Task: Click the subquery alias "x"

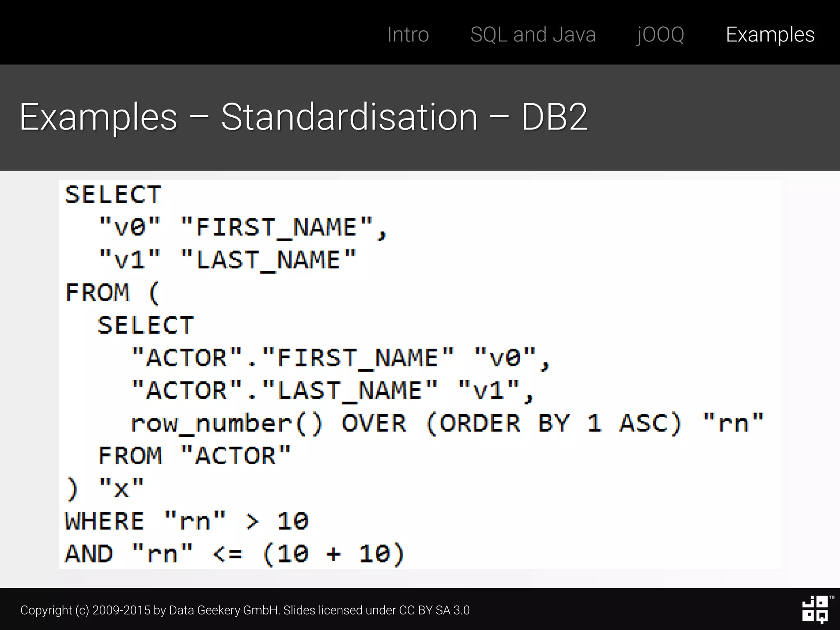Action: pos(121,488)
